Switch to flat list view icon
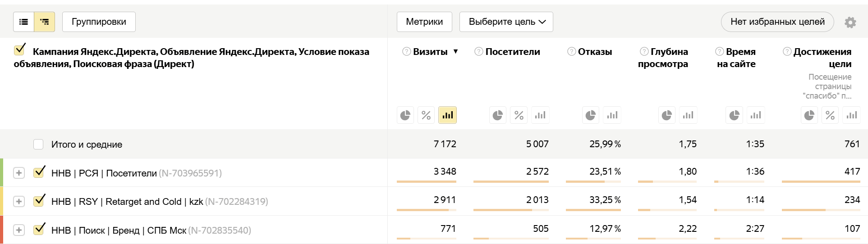This screenshot has height=244, width=868. 24,22
